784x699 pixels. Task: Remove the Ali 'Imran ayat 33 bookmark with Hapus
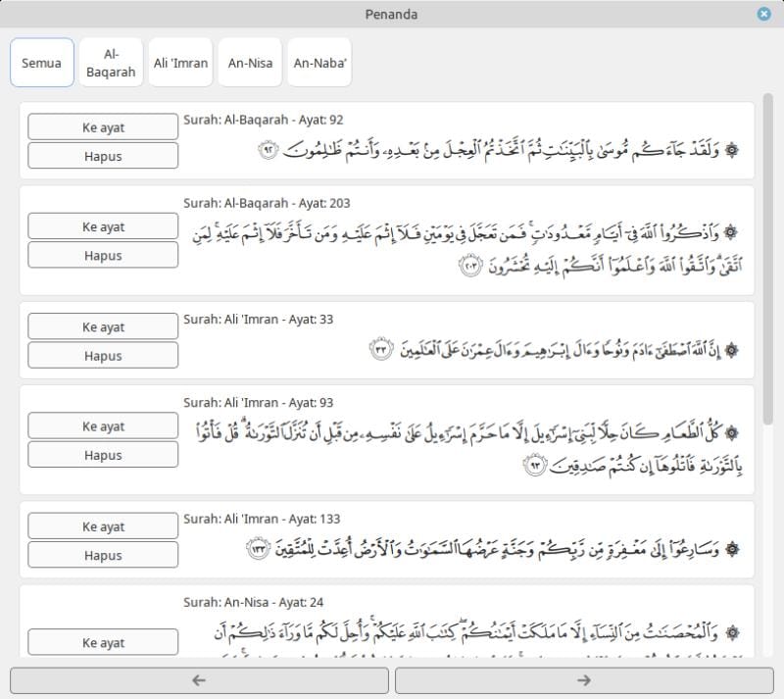click(x=103, y=355)
